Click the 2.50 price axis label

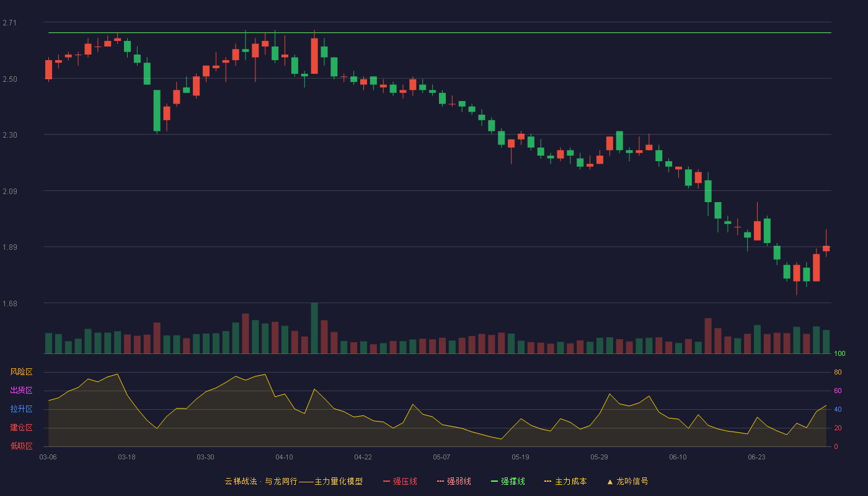tap(10, 79)
